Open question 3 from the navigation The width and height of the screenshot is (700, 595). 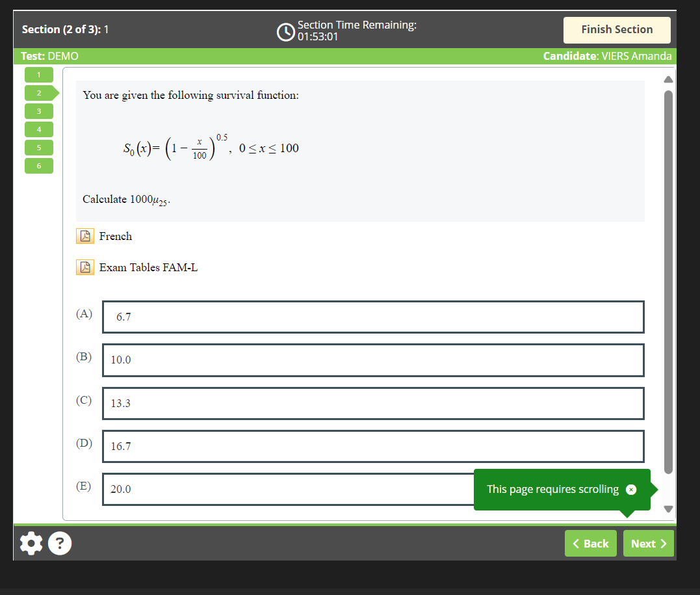[x=38, y=111]
